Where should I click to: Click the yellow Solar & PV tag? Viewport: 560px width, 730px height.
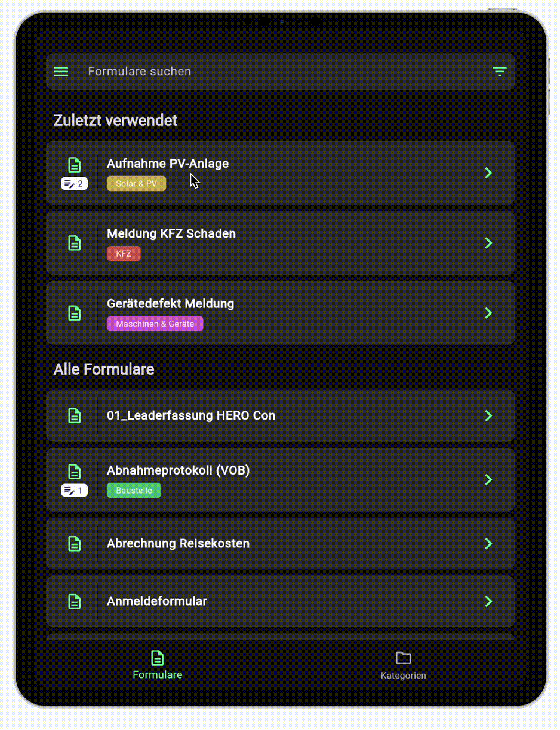pos(136,184)
